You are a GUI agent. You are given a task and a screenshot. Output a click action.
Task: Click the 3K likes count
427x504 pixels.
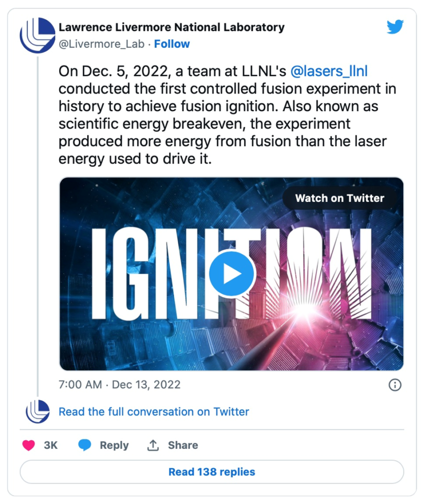[x=51, y=445]
